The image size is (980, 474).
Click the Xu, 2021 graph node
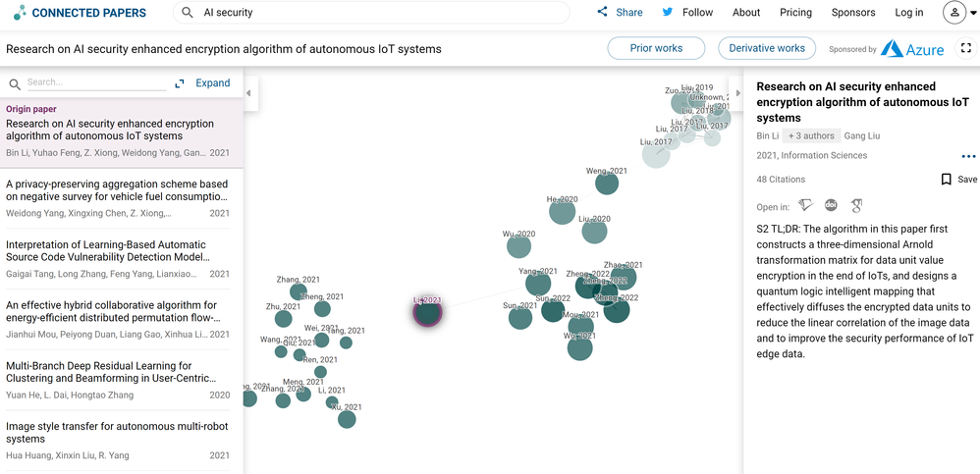coord(347,419)
